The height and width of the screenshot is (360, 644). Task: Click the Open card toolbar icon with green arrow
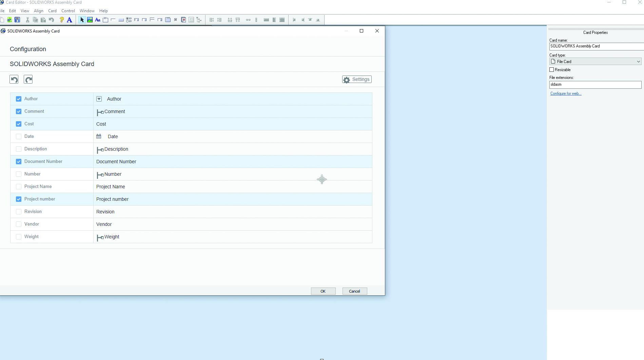9,20
